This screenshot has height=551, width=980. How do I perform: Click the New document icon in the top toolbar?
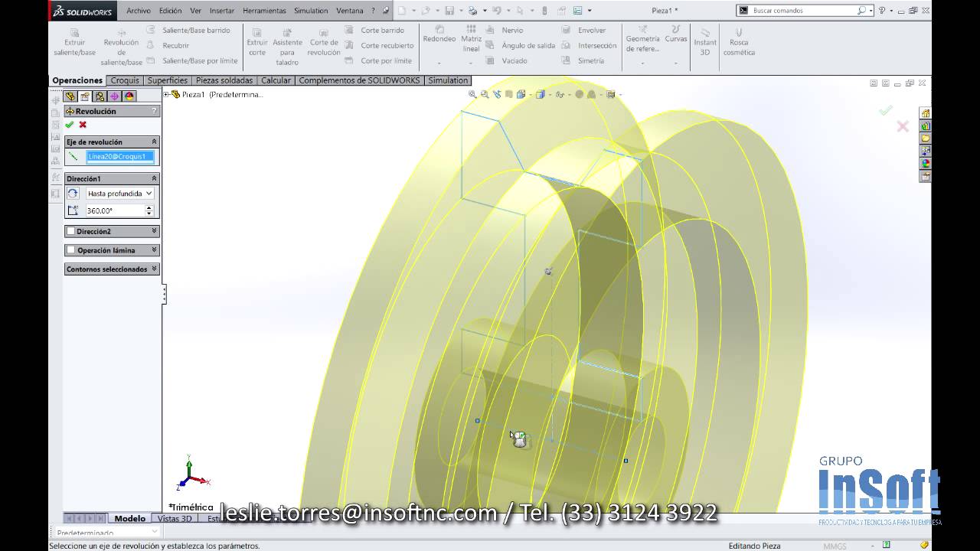click(x=401, y=11)
